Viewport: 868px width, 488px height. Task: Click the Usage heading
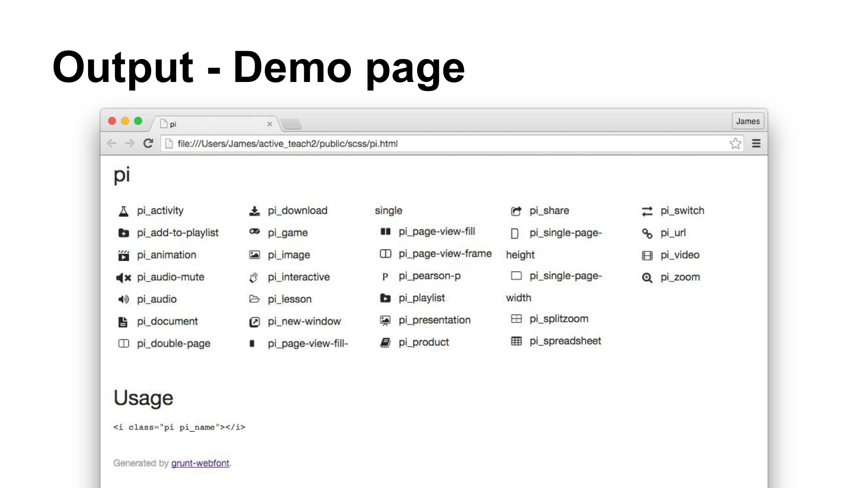[x=143, y=398]
